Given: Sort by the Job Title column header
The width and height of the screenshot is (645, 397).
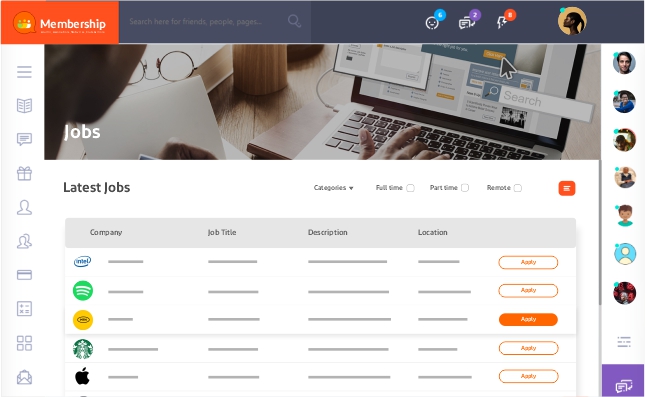Looking at the screenshot, I should pyautogui.click(x=222, y=232).
